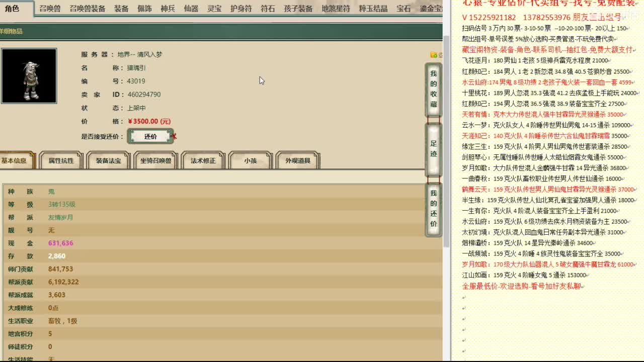
Task: Switch to the 属性抗性 tab
Action: pos(60,160)
